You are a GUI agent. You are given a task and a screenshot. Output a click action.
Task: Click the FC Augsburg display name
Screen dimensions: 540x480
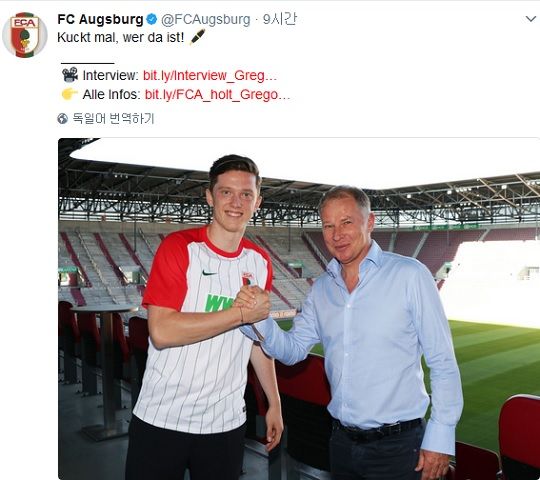pos(100,19)
